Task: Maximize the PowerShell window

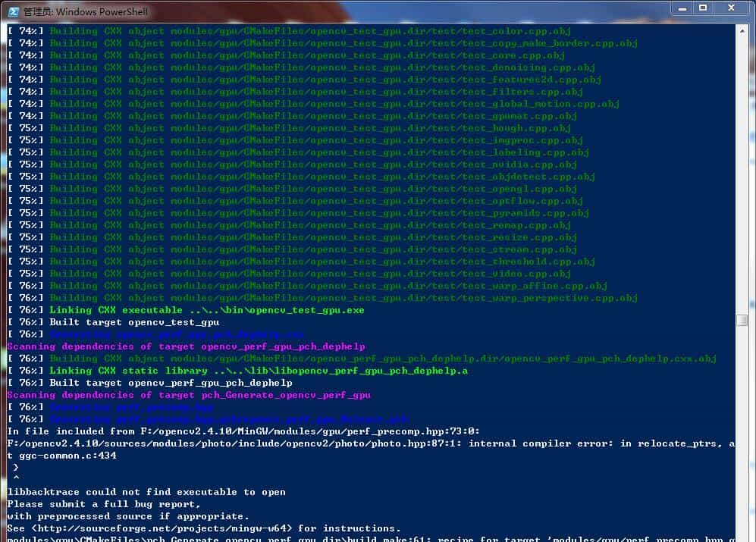Action: click(x=702, y=9)
